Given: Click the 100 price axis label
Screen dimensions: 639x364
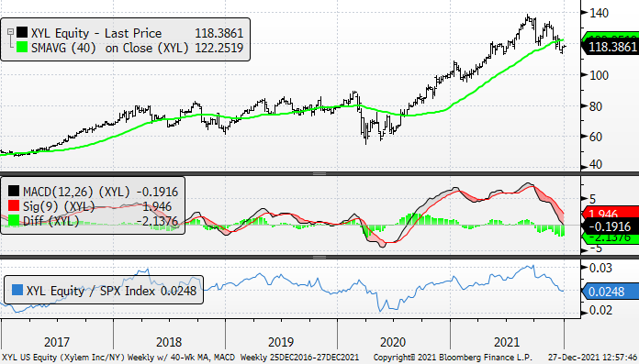Looking at the screenshot, I should (x=599, y=75).
